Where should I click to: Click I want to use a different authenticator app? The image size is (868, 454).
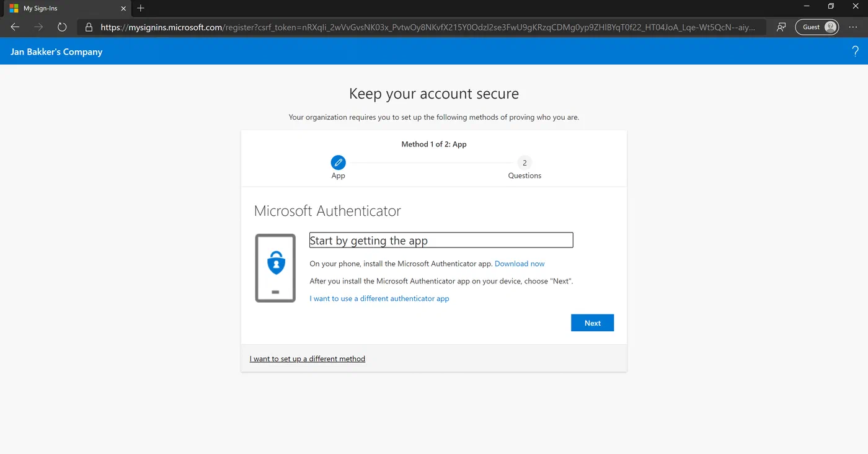pyautogui.click(x=379, y=298)
